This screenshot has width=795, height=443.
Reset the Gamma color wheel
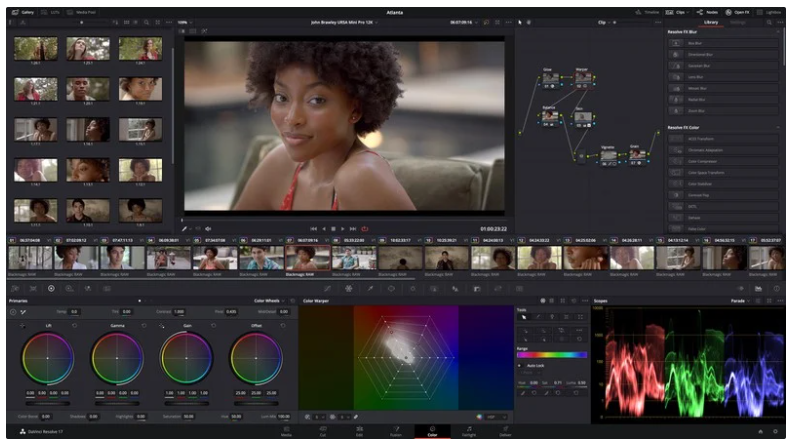pyautogui.click(x=144, y=325)
